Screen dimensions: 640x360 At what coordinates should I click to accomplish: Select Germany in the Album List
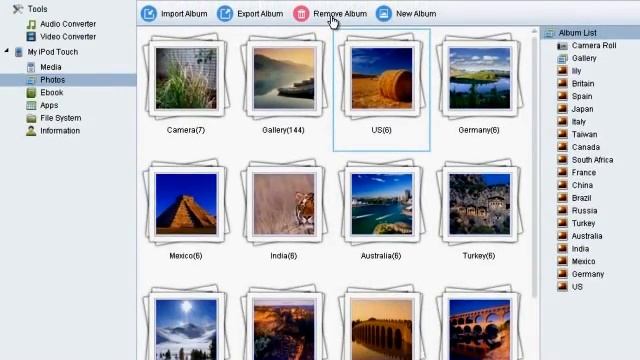click(588, 274)
